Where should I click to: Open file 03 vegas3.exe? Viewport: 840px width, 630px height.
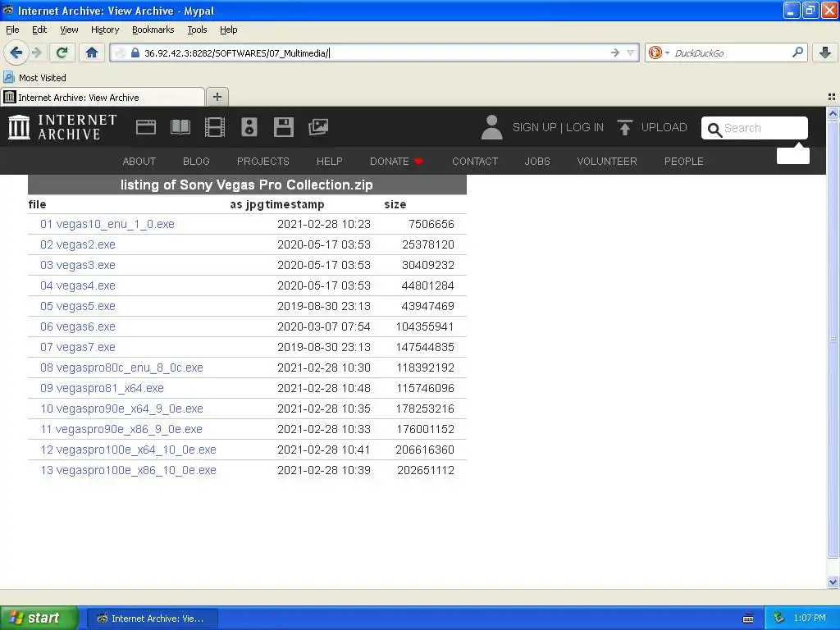[x=78, y=265]
